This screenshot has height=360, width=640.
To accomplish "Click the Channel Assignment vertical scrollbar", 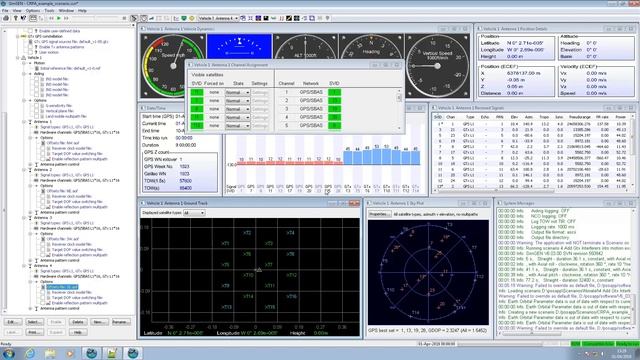I will (399, 109).
